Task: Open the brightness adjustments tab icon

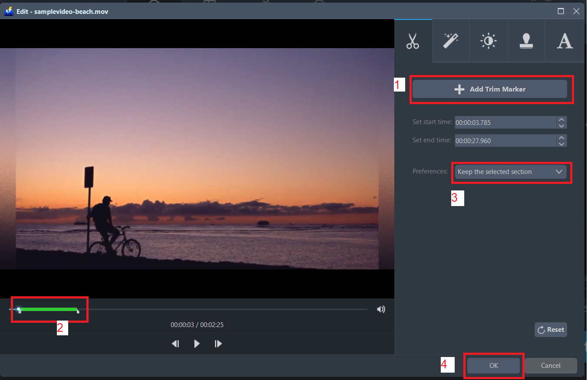Action: click(x=489, y=40)
